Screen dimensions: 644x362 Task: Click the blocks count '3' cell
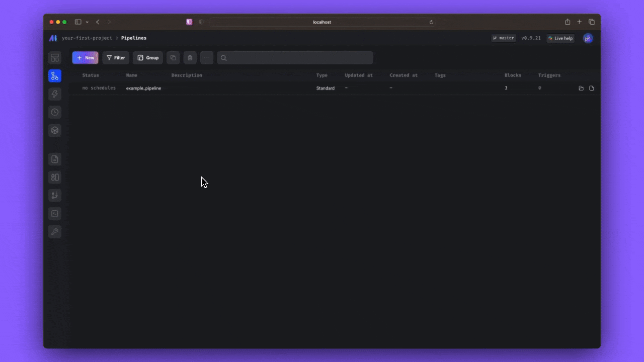click(506, 88)
